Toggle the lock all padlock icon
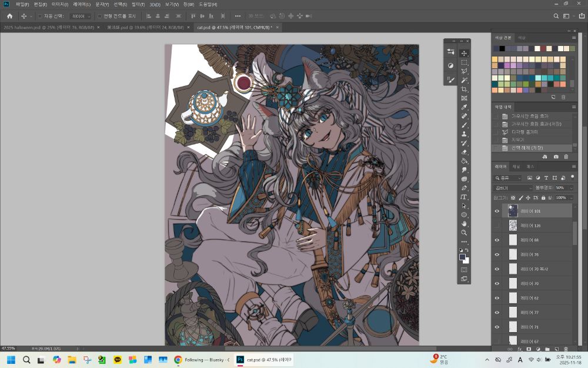The image size is (588, 368). (543, 197)
